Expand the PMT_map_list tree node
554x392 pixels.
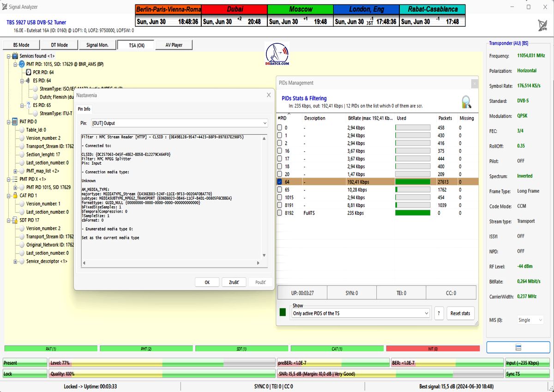15,171
